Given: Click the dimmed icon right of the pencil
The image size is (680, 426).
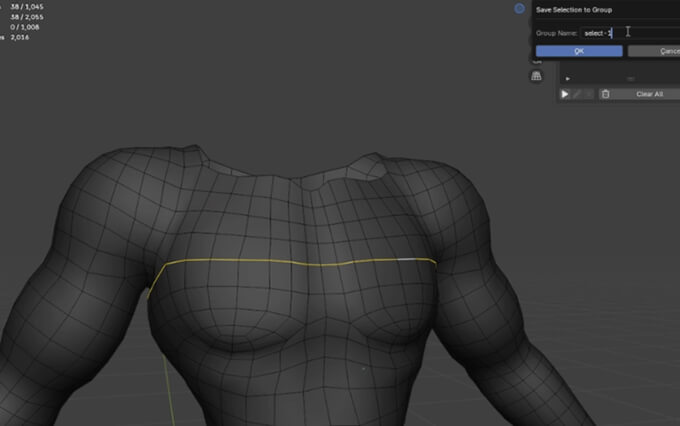Looking at the screenshot, I should [588, 94].
